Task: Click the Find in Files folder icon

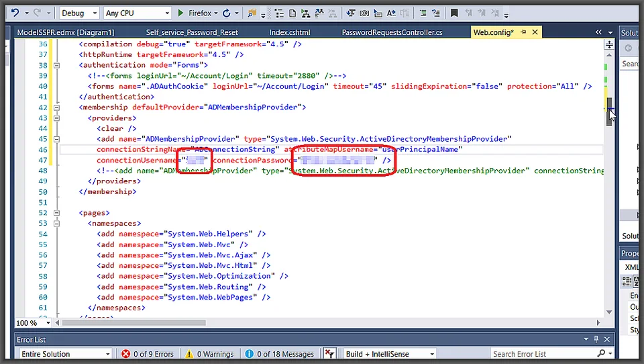Action: (x=252, y=13)
